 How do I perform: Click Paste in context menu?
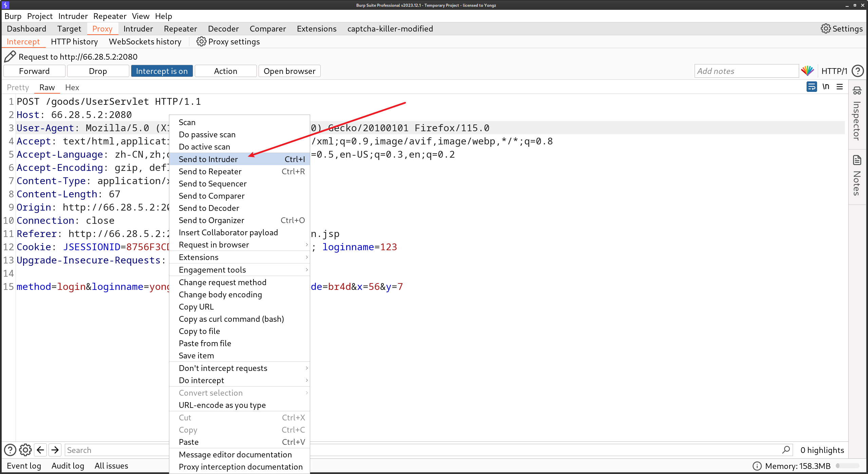[x=240, y=442]
